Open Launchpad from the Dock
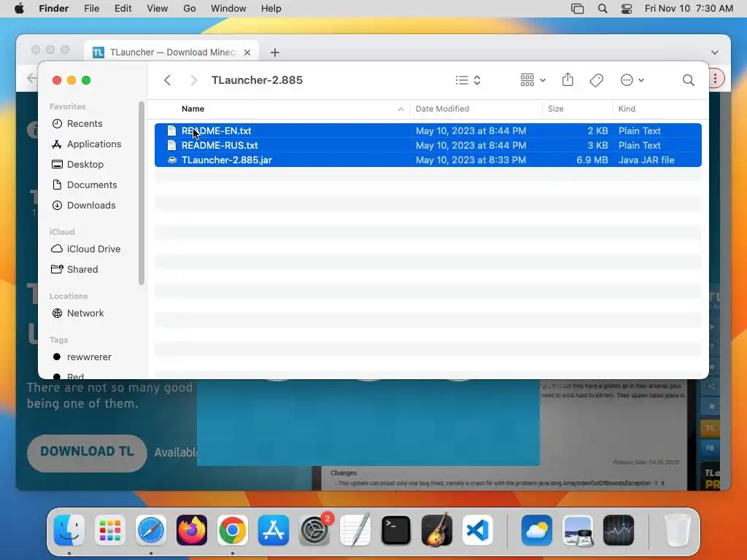747x560 pixels. pyautogui.click(x=110, y=530)
